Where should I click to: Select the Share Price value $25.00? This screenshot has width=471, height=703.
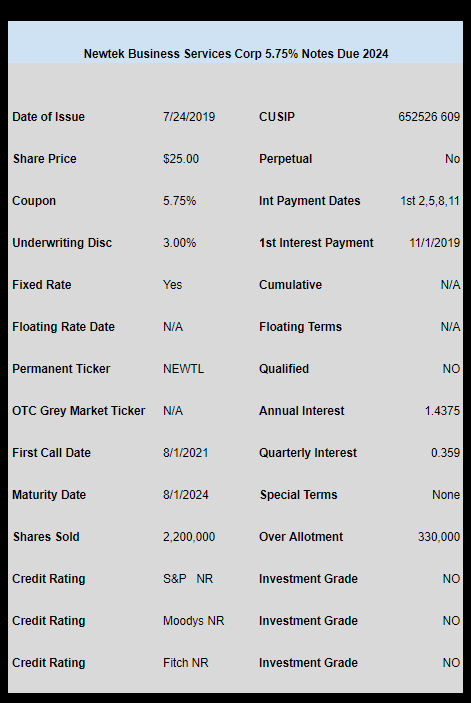coord(181,159)
